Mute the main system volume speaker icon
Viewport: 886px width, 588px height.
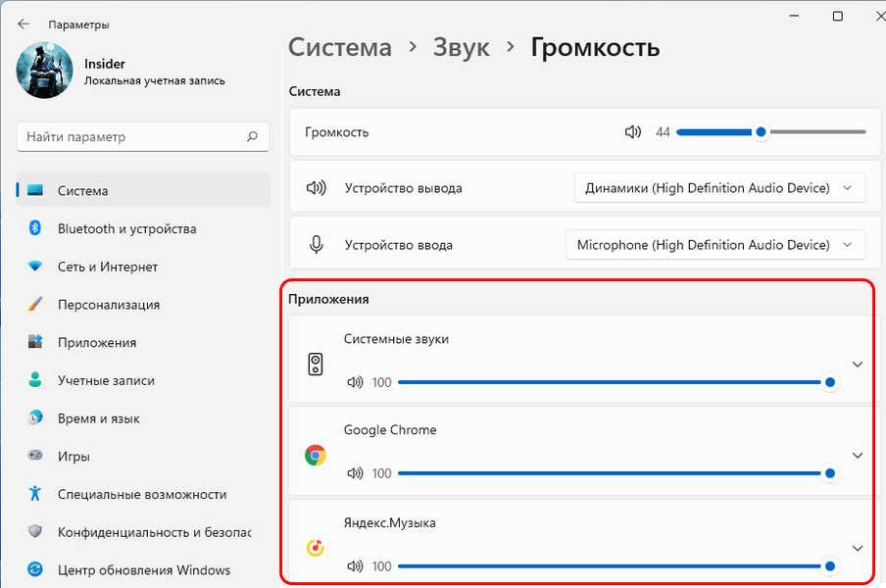(x=633, y=132)
